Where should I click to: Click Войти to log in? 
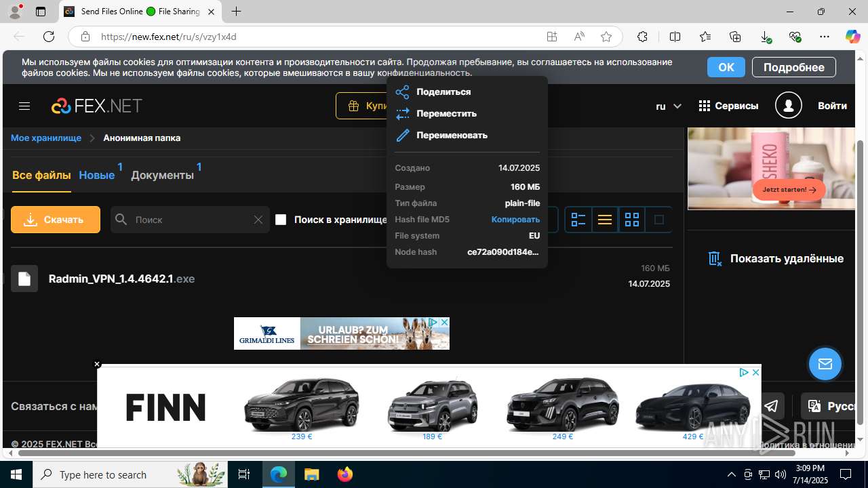click(x=832, y=106)
